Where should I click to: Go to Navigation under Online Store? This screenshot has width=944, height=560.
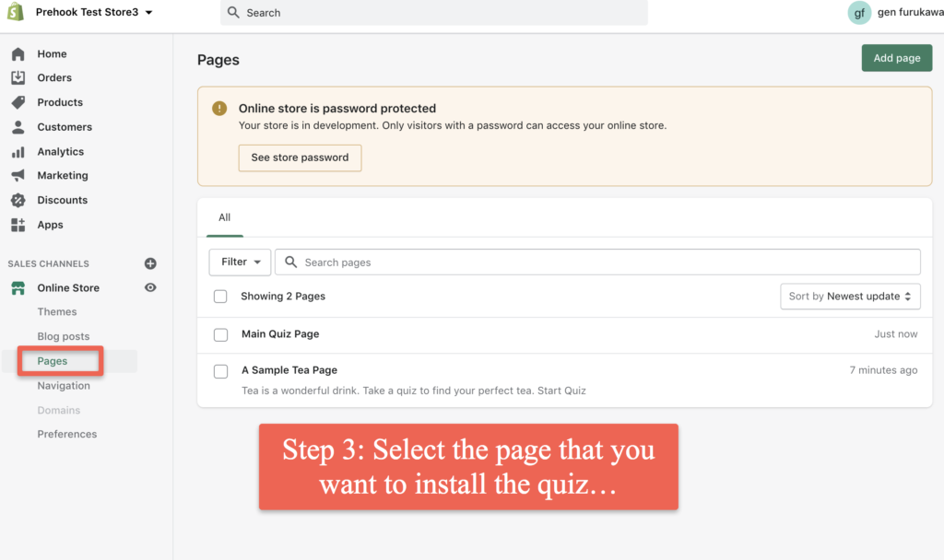(64, 386)
